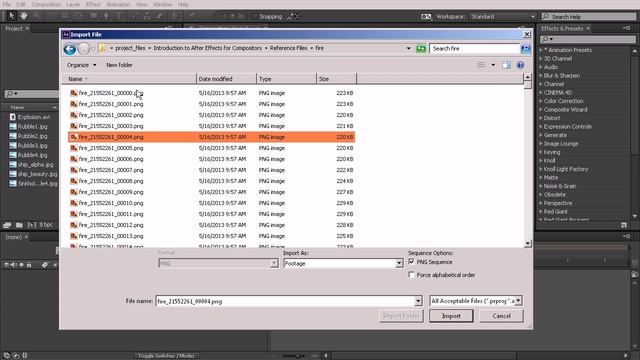
Task: Click the File name input field
Action: click(x=285, y=301)
